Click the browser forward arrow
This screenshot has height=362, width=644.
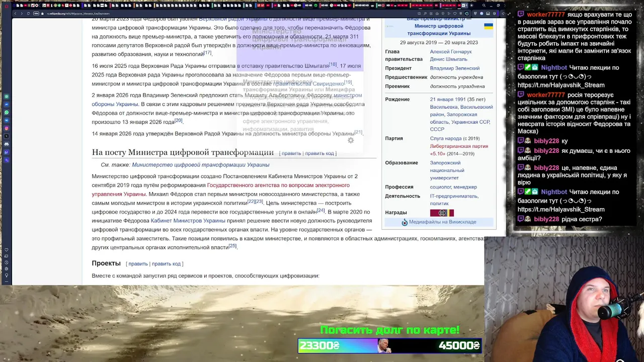[22, 13]
